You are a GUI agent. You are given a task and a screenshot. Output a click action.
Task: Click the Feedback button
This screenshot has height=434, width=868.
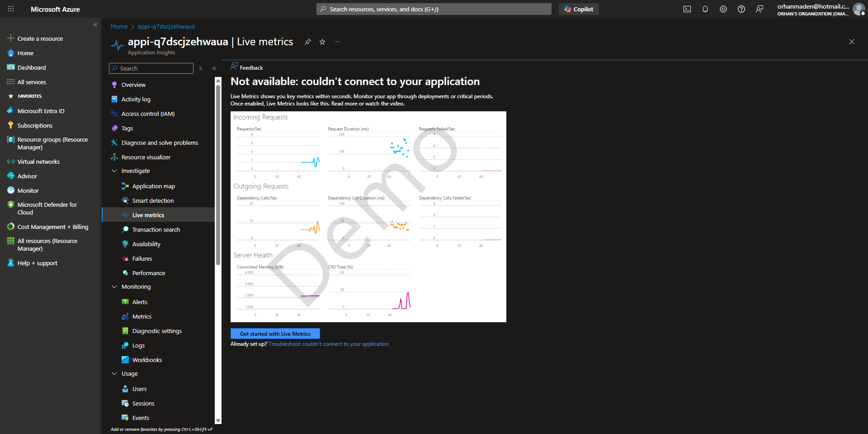click(247, 67)
